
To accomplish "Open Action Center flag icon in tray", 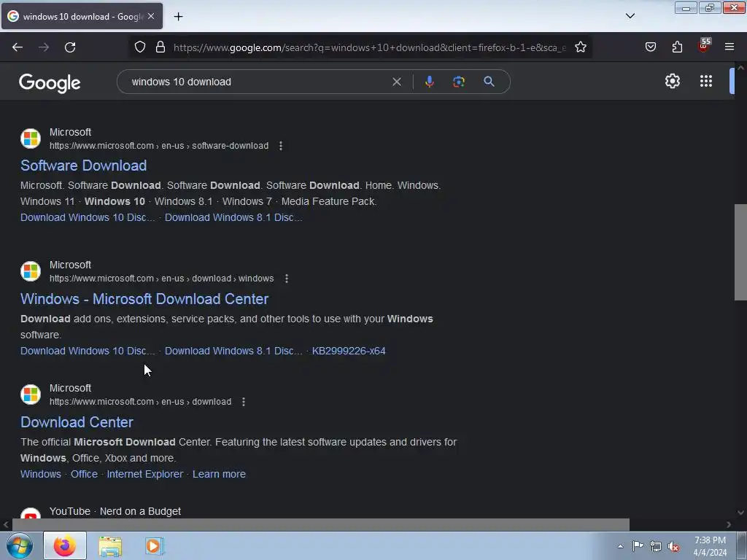I will pos(638,545).
